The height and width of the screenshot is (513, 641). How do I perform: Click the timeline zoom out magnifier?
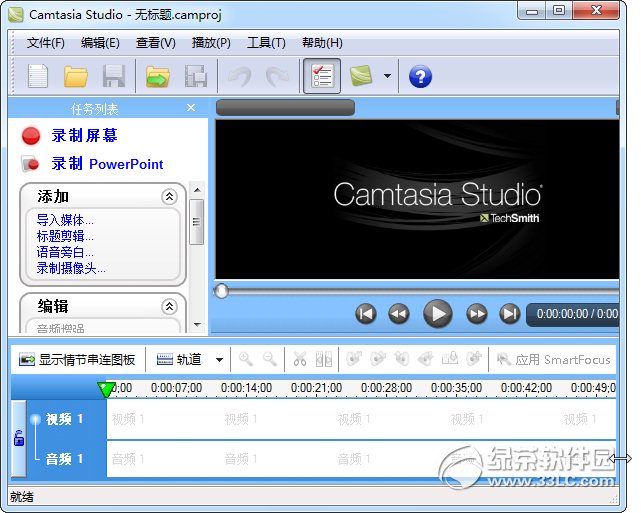[269, 359]
